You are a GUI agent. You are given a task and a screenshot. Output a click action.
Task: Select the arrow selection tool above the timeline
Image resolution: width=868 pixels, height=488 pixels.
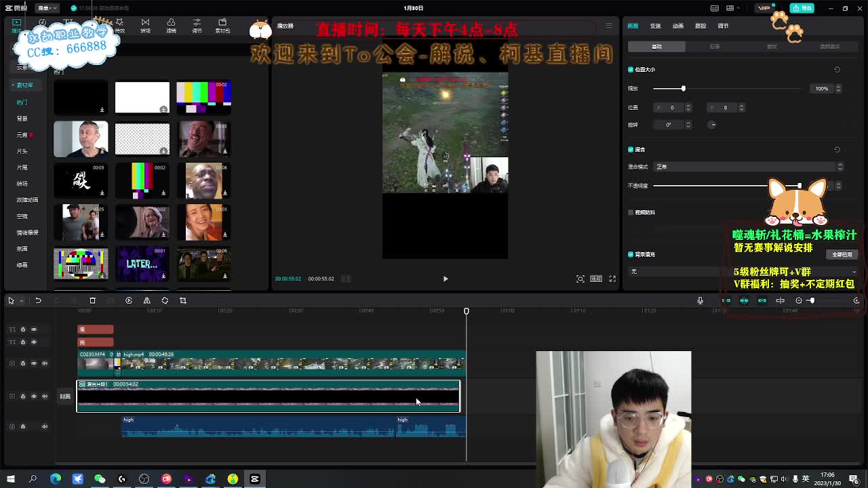(x=11, y=300)
